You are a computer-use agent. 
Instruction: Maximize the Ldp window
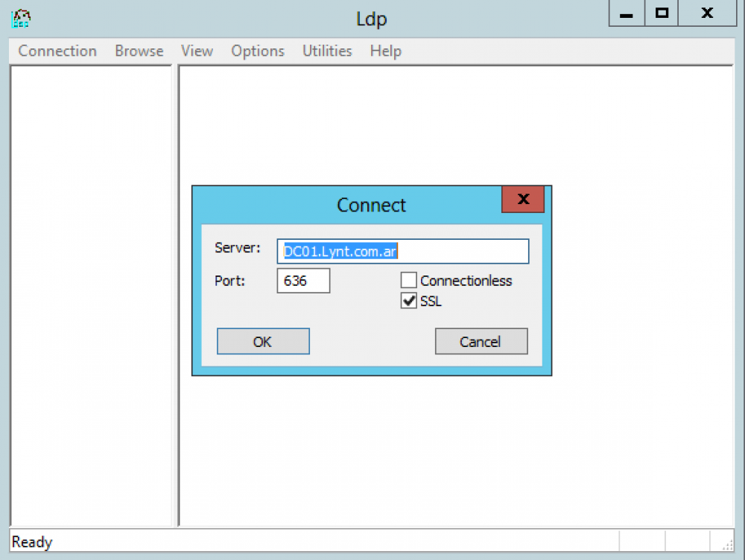[x=661, y=13]
